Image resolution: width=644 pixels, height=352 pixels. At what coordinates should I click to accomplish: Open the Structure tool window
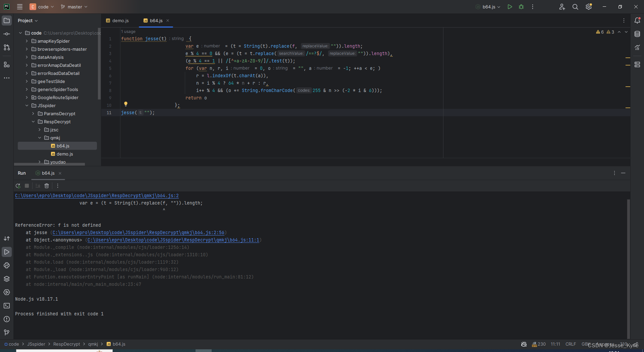tap(7, 64)
